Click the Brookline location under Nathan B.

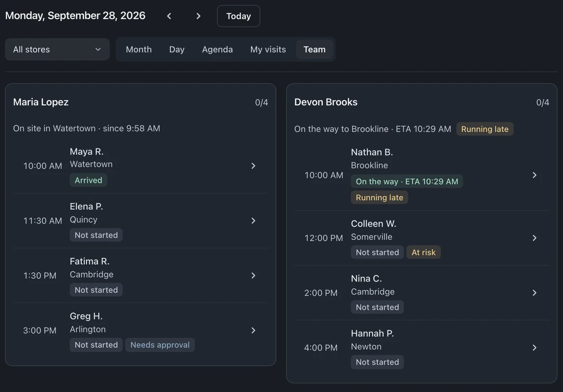point(369,165)
